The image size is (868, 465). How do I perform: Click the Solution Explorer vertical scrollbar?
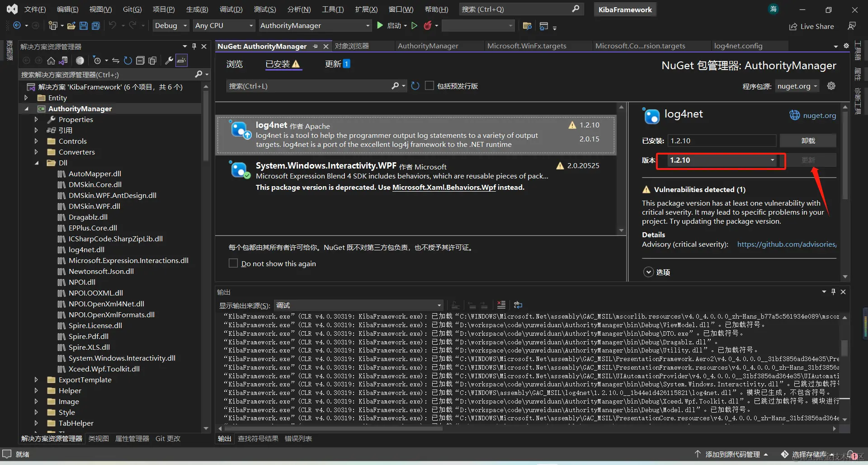point(206,127)
